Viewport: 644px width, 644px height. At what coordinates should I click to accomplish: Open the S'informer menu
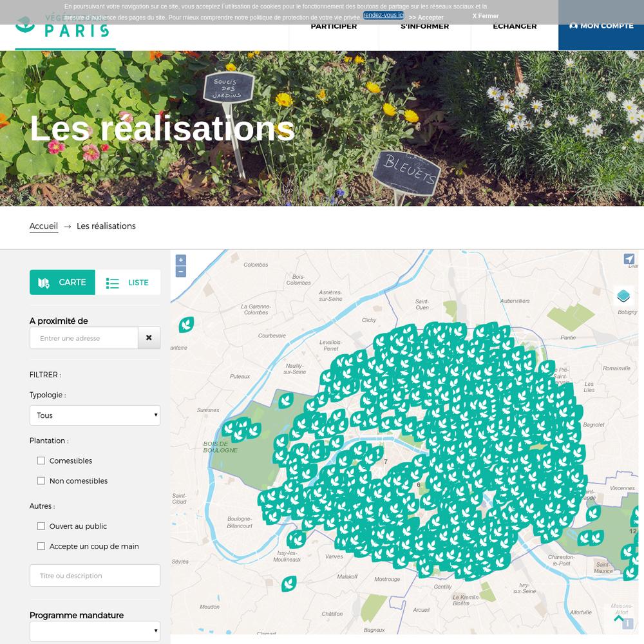tap(424, 26)
